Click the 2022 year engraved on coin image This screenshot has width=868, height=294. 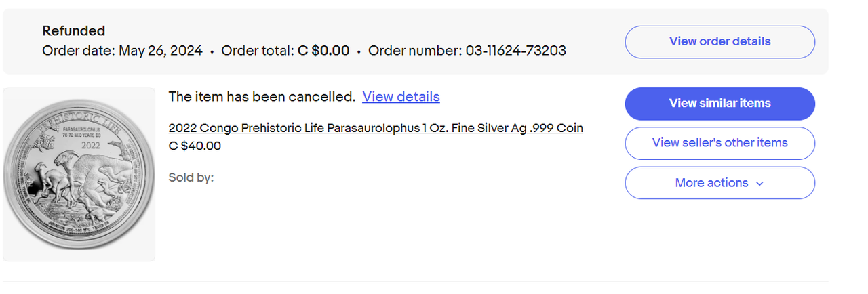(90, 145)
